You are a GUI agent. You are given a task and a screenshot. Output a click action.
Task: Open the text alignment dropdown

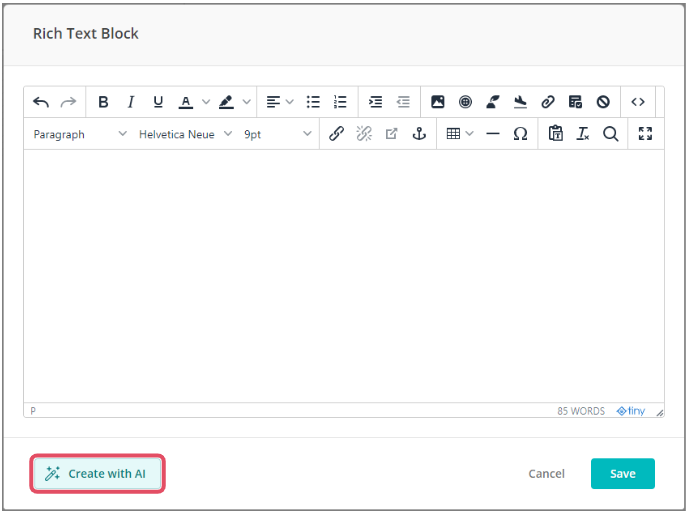coord(280,102)
